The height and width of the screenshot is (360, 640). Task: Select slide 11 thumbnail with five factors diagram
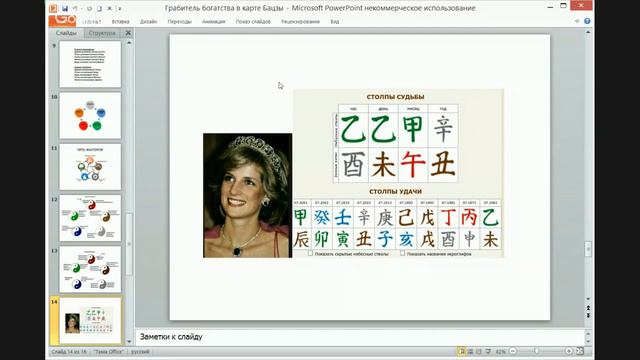click(x=90, y=167)
